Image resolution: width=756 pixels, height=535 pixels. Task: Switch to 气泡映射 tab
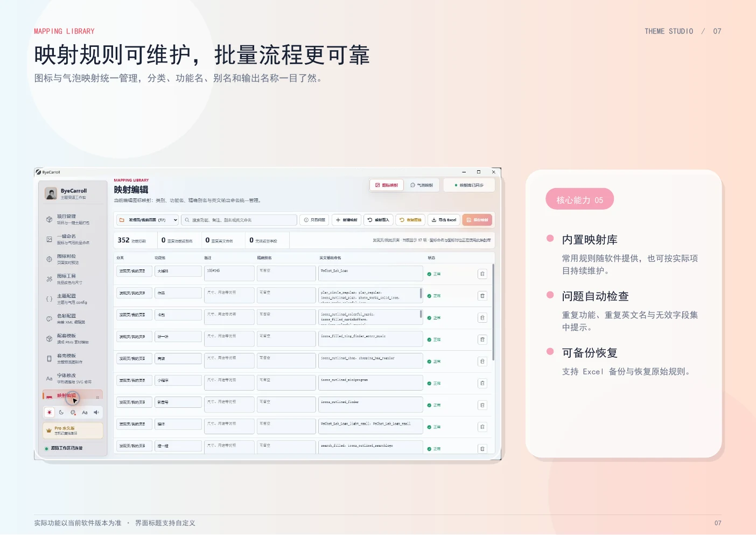[422, 185]
